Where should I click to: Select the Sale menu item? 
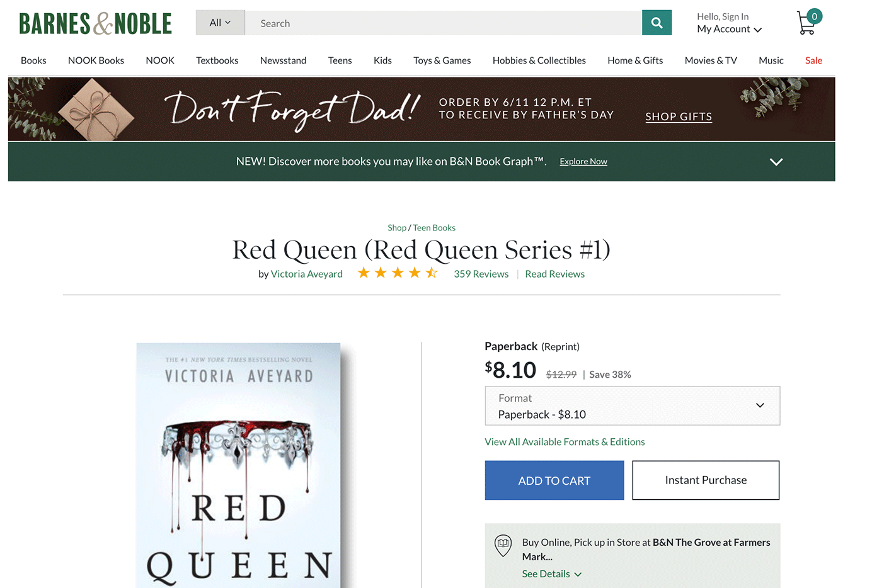813,60
